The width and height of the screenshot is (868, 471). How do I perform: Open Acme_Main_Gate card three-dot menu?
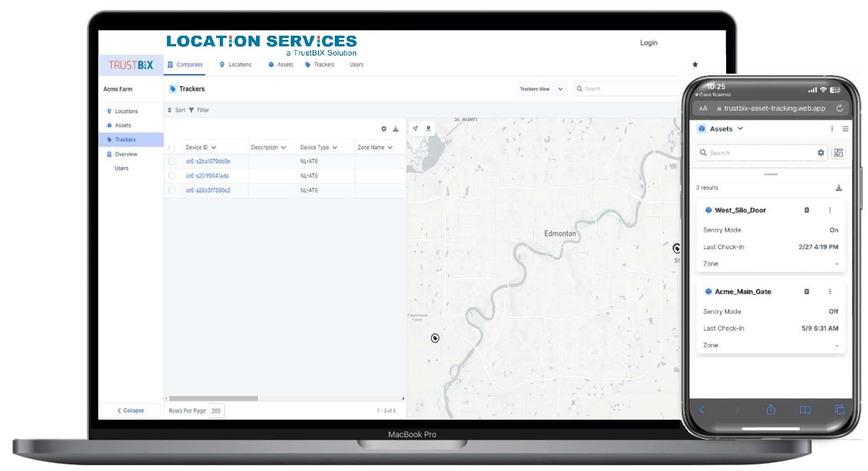830,292
